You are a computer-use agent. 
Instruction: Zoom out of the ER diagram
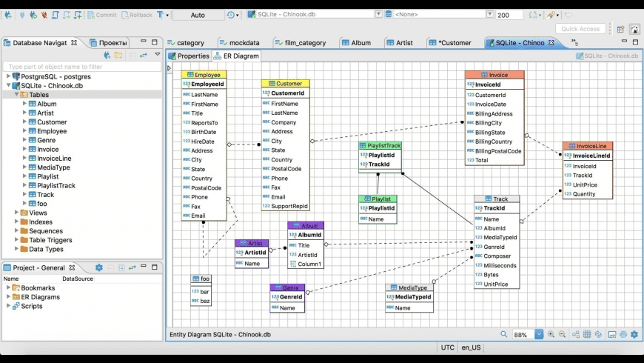563,335
